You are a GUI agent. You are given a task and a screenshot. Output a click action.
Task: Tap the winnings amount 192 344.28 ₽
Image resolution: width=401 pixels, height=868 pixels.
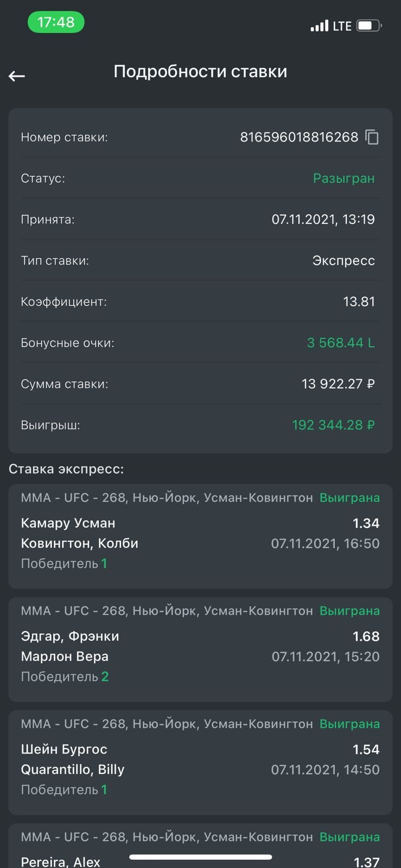coord(333,425)
